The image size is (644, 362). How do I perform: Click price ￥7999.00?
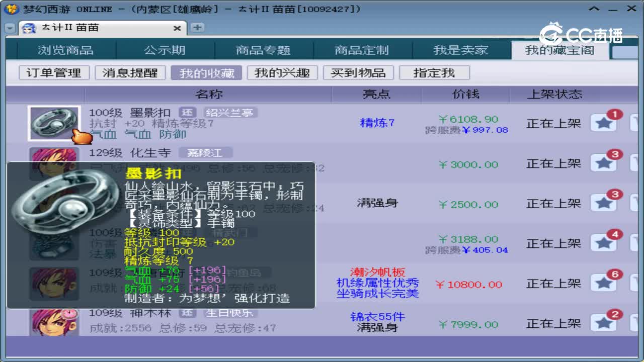click(468, 324)
